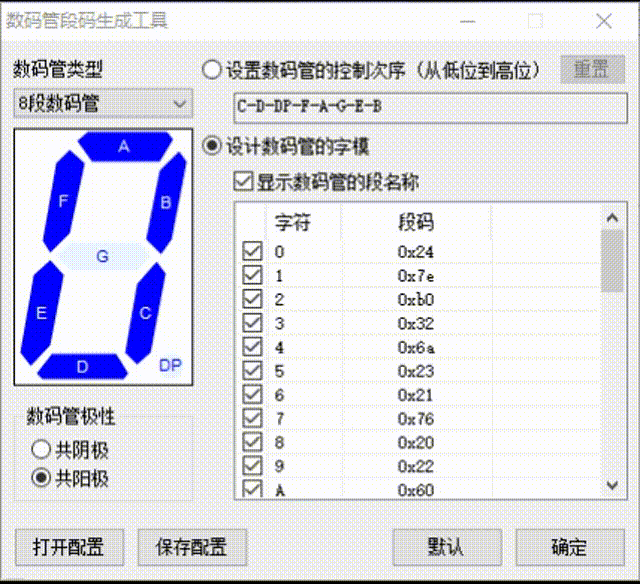
Task: Click the character list scrollbar thumb
Action: point(612,261)
